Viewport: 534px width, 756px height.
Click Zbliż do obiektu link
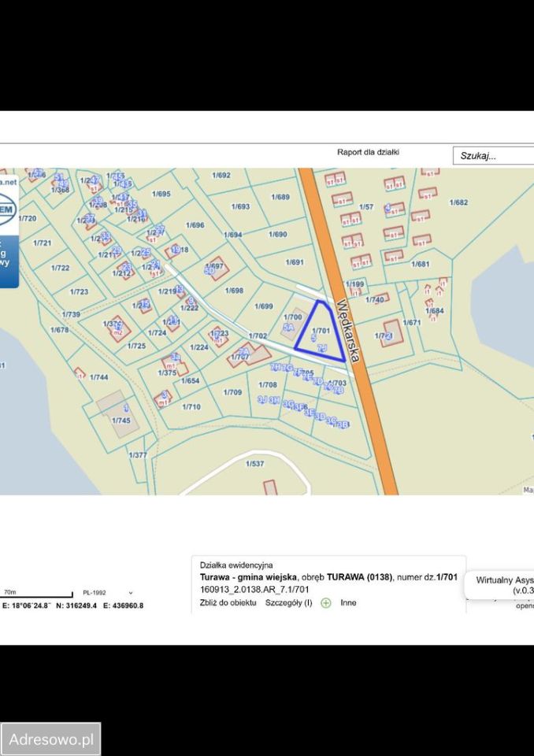pos(228,602)
